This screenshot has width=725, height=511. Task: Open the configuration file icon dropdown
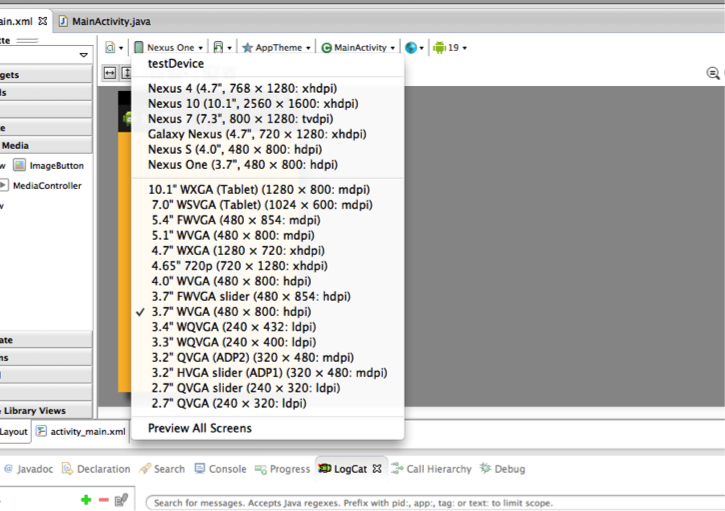(x=110, y=47)
